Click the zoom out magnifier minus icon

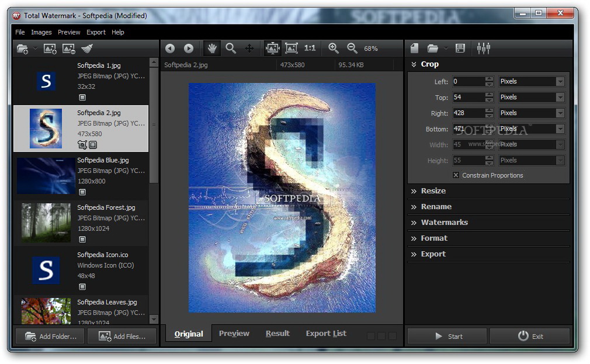coord(352,48)
